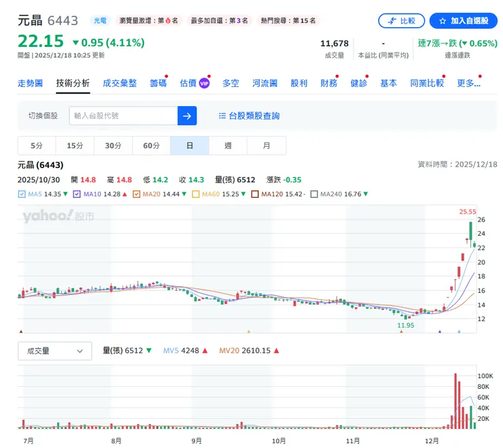Switch to the 多空 tab

coord(230,84)
